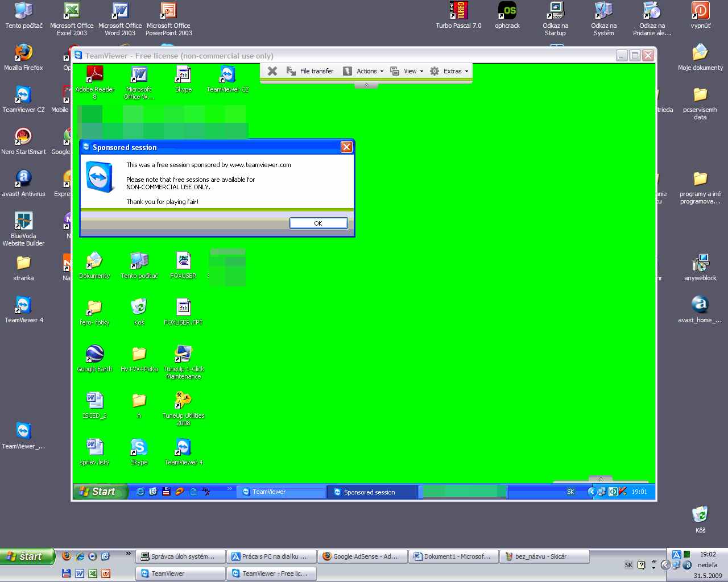
Task: Open the View dropdown menu
Action: click(x=407, y=71)
